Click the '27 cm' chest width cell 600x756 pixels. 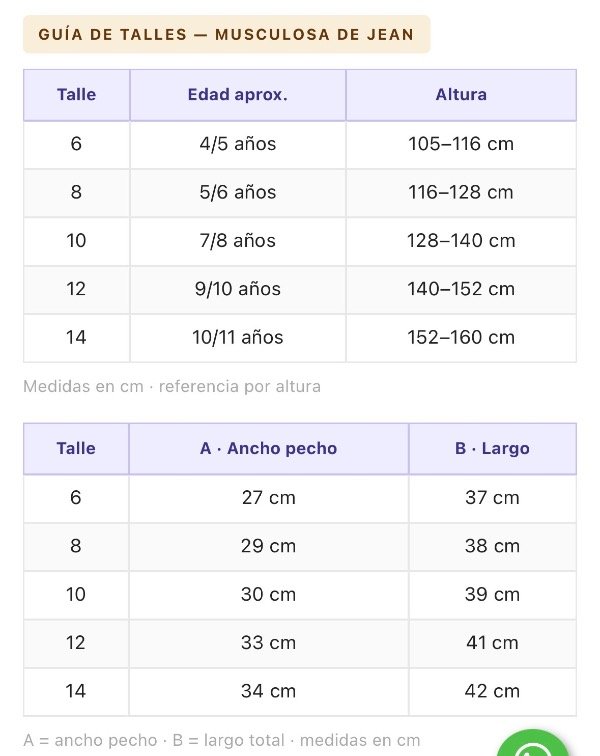coord(269,499)
